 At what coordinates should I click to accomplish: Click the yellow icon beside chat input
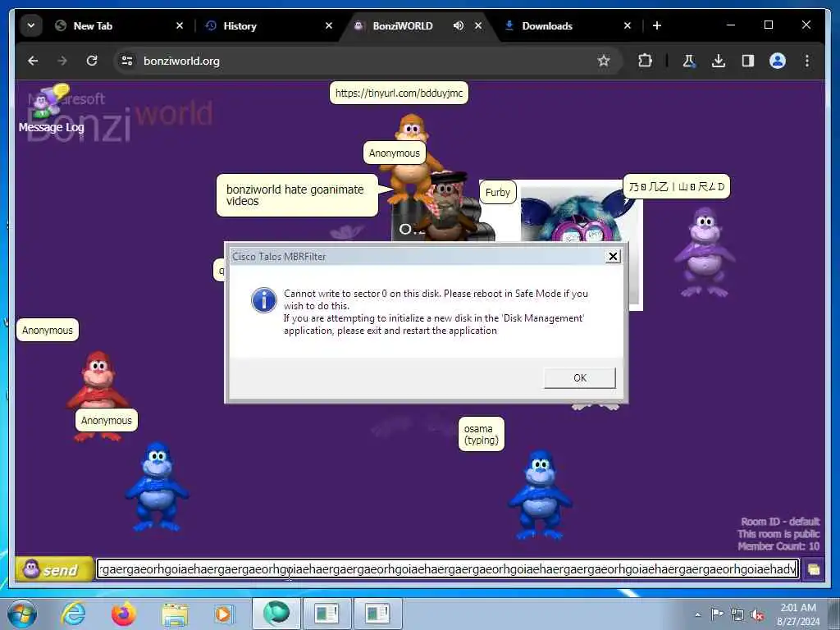pyautogui.click(x=813, y=569)
